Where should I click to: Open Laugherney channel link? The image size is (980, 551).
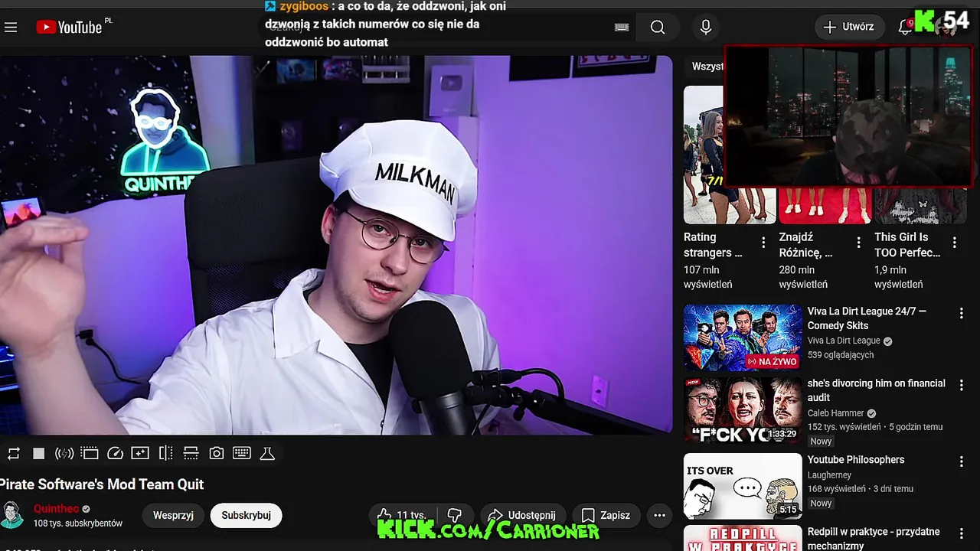[x=829, y=475]
